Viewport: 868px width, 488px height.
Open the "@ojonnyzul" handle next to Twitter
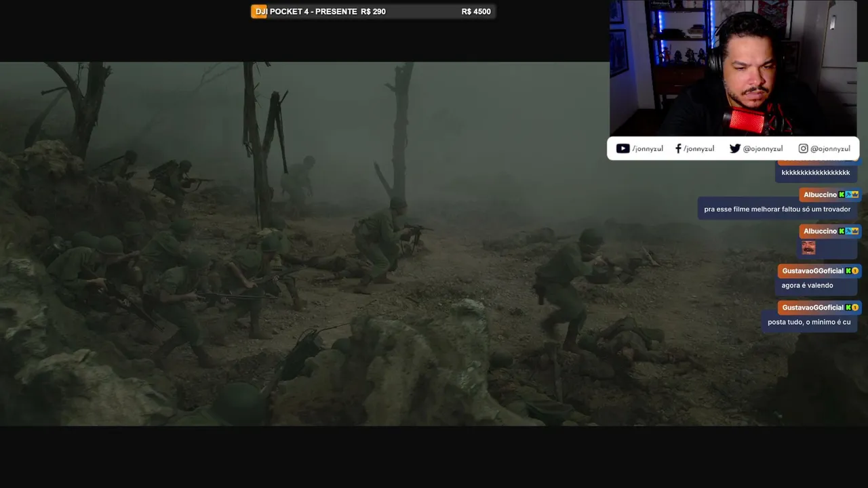point(762,148)
